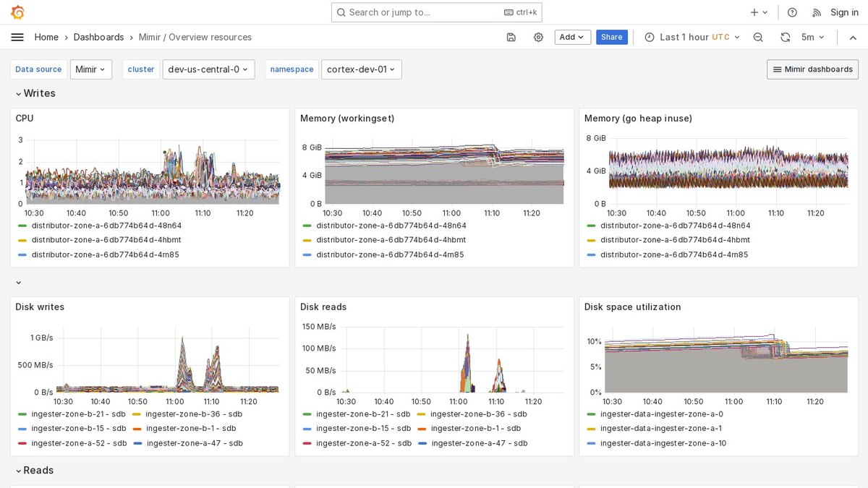The height and width of the screenshot is (488, 868).
Task: Toggle ingester-zone-b-36 - sdb in Disk writes legend
Action: (x=194, y=414)
